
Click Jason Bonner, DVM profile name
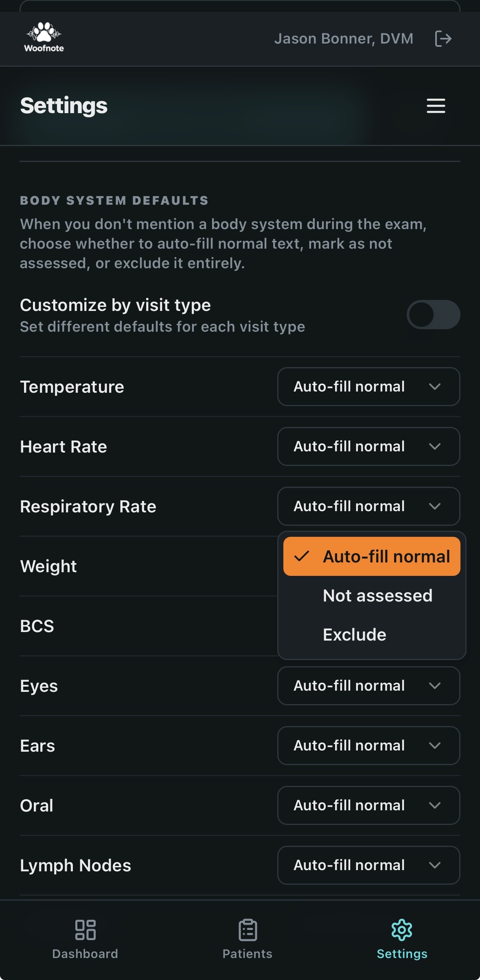[x=344, y=39]
